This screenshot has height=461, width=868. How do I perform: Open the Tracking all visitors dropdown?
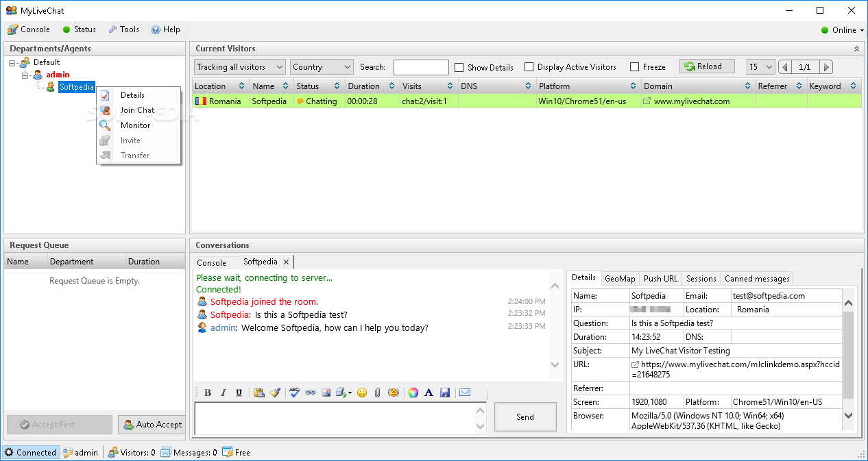240,67
